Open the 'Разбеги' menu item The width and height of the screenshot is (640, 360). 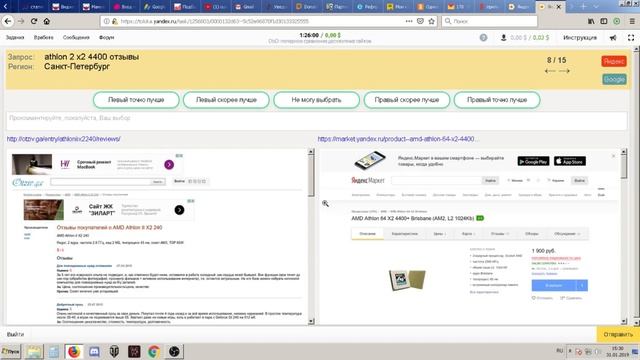coord(44,38)
